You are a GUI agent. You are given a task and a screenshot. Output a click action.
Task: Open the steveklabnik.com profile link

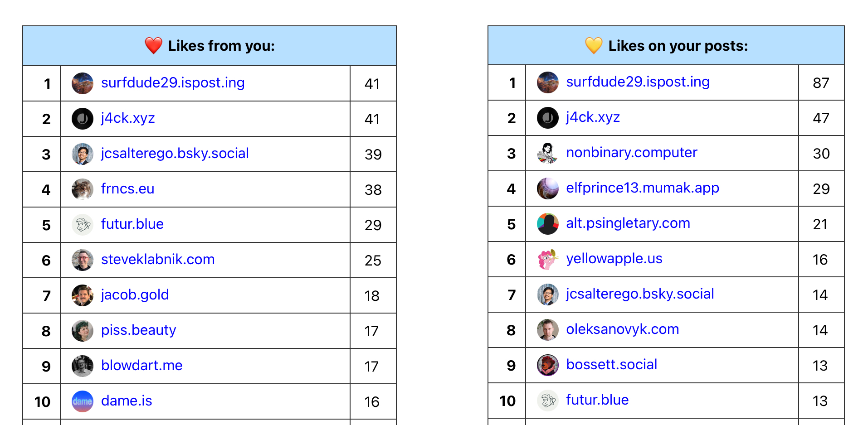pyautogui.click(x=157, y=260)
